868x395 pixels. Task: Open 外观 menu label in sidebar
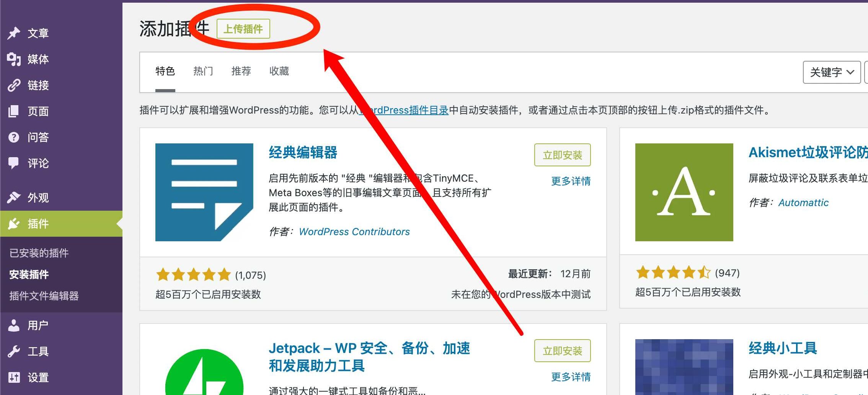point(38,198)
